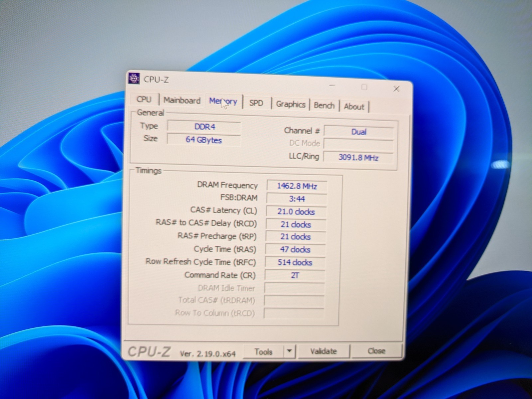Click the Tools button
Screen dimensions: 532x399
263,352
